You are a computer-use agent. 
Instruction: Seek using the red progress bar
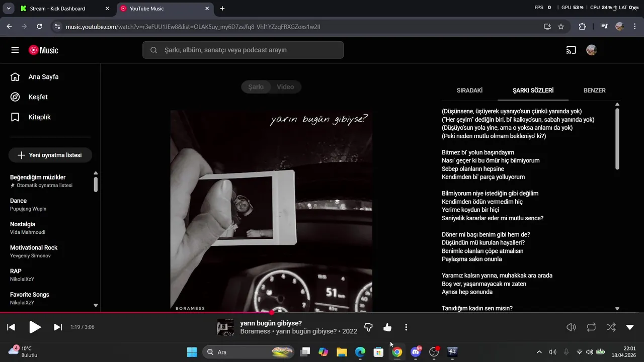[322, 313]
